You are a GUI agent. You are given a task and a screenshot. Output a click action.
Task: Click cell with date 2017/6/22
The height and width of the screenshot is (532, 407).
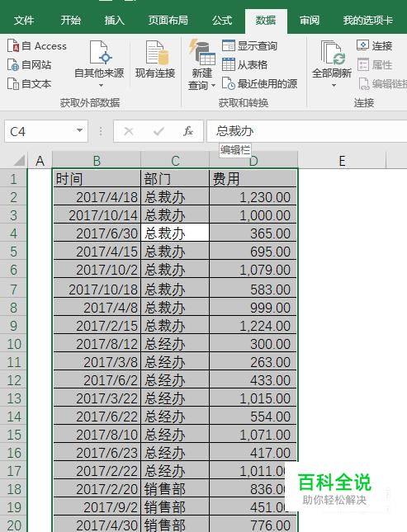[x=97, y=417]
